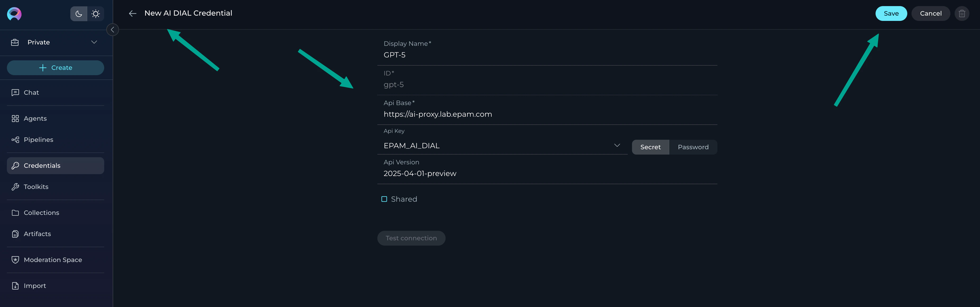Open the Toolkits section
This screenshot has height=307, width=980.
[x=36, y=187]
